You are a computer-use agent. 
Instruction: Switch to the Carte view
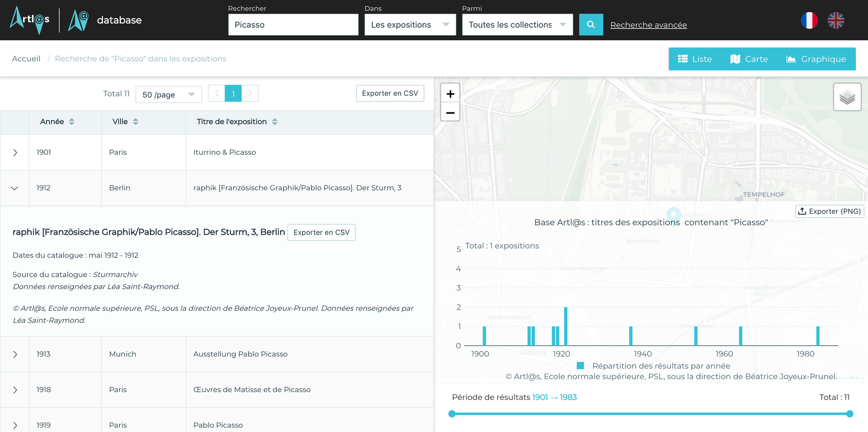[x=749, y=59]
